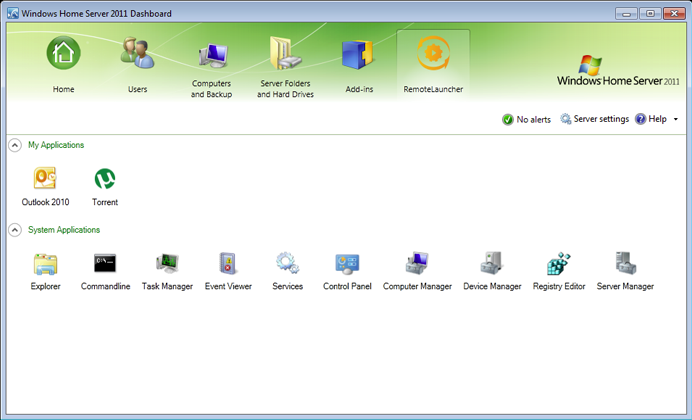Click the My Applications heading
The height and width of the screenshot is (420, 692).
coord(56,145)
